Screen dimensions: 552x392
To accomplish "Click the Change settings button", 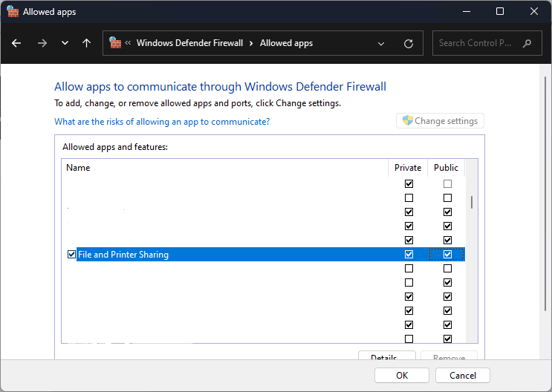I will (x=440, y=121).
